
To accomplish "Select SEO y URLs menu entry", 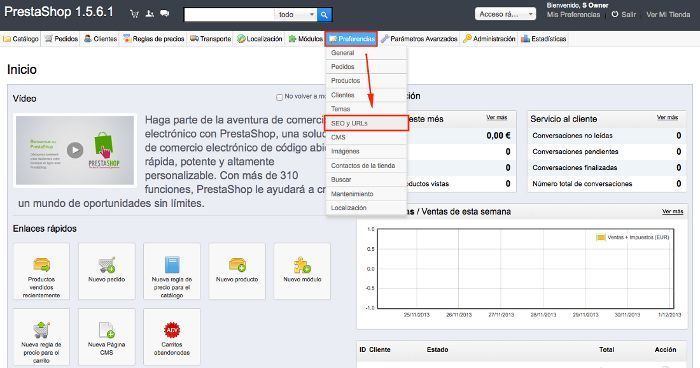I will (x=366, y=123).
